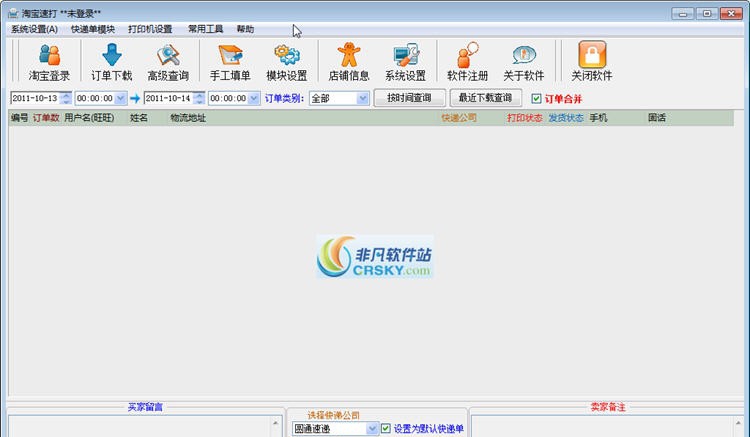Click the 快递公司 column header

click(459, 118)
